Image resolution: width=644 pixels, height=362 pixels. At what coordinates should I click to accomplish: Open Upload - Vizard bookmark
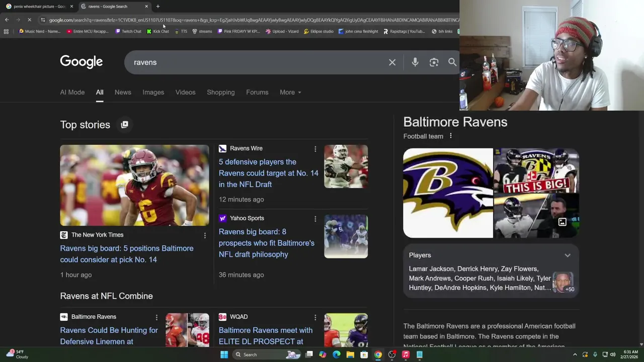[x=282, y=31]
